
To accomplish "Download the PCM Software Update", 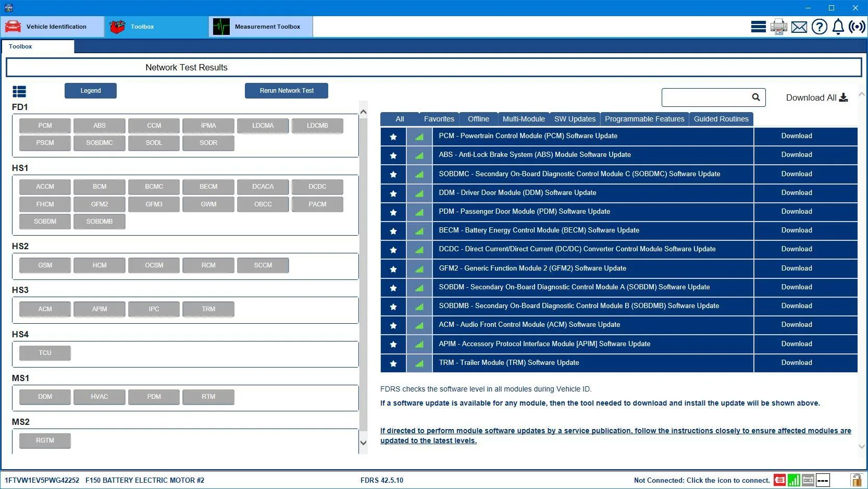I will coord(797,136).
